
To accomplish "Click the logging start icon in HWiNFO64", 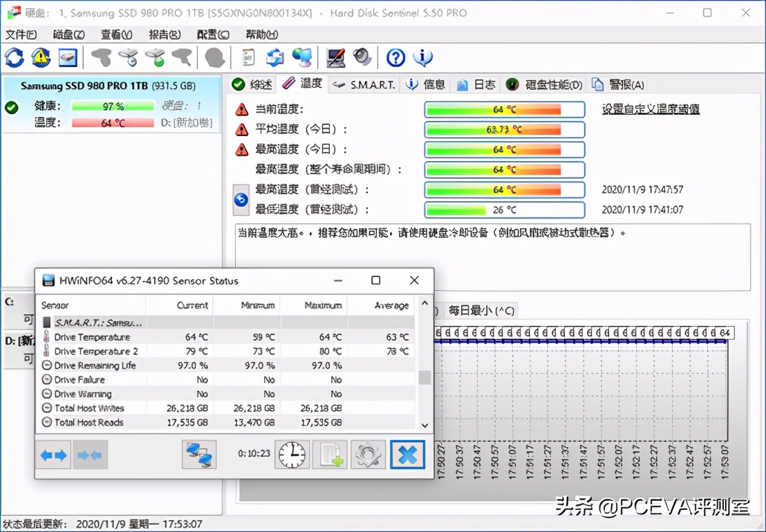I will click(330, 454).
